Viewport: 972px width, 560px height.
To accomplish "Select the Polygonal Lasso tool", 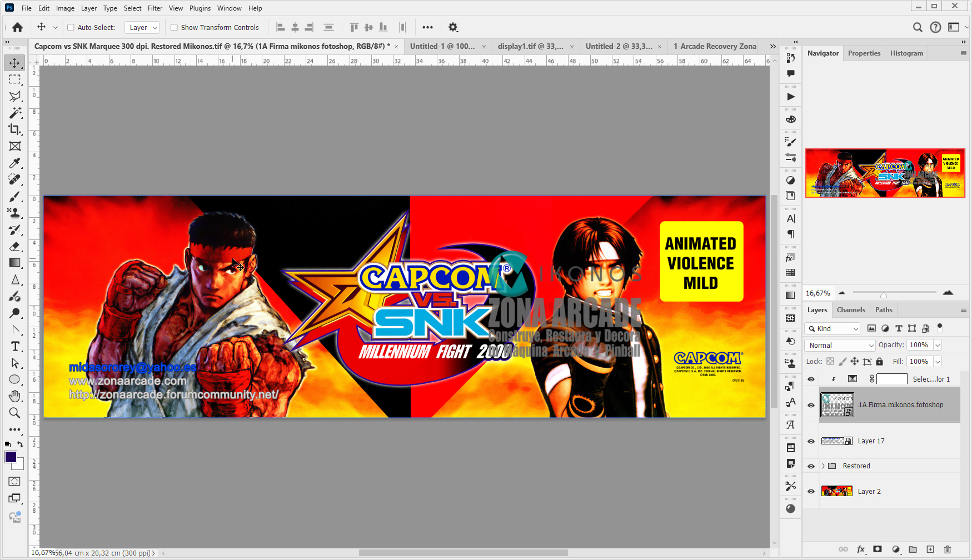I will pyautogui.click(x=15, y=96).
